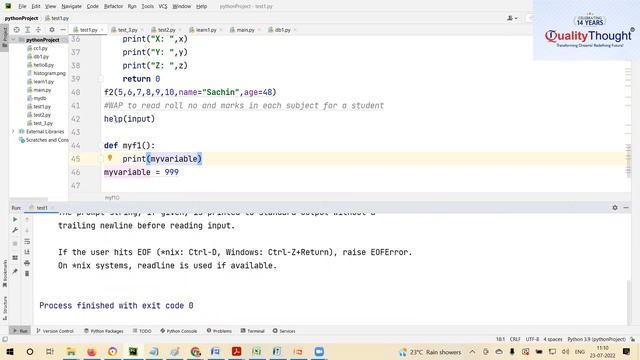This screenshot has height=360, width=640.
Task: Pin the Run tab
Action: click(x=15, y=271)
